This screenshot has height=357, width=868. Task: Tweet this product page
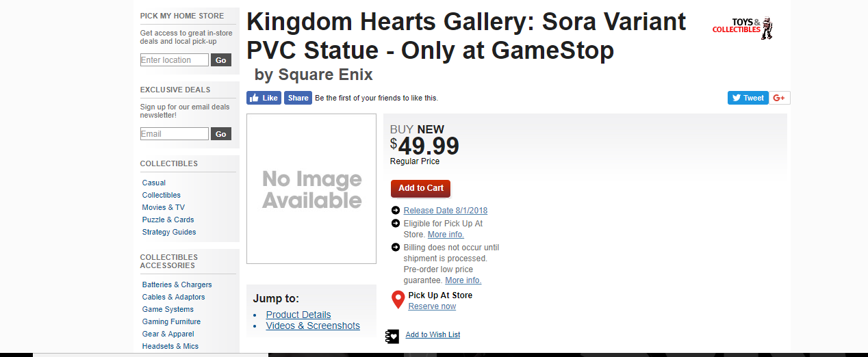point(748,98)
